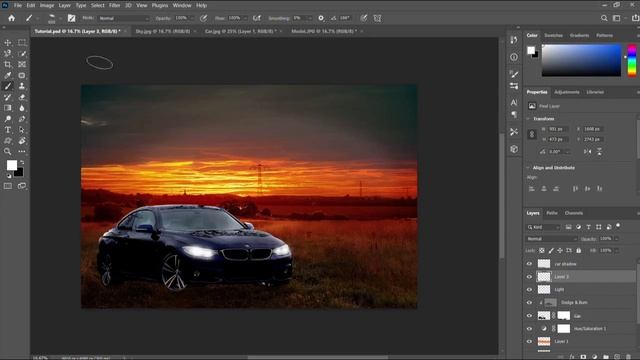Open the Smoothing dropdown
The width and height of the screenshot is (640, 360).
click(x=310, y=18)
